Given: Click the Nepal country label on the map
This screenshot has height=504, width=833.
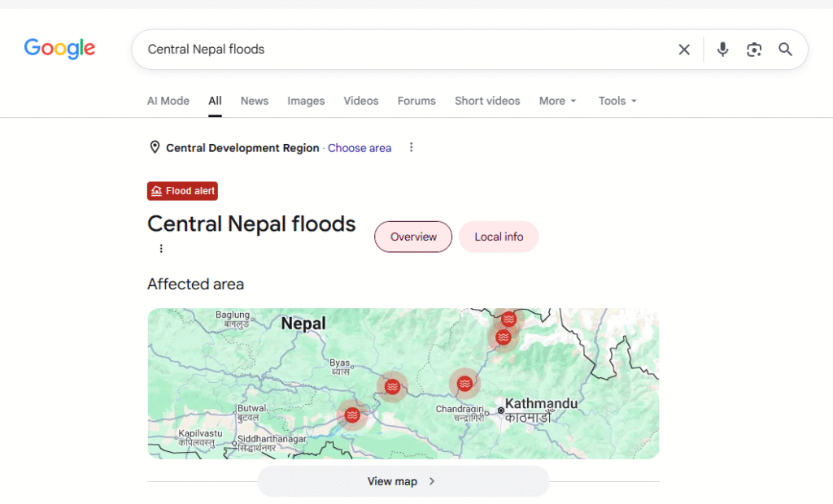Looking at the screenshot, I should (x=303, y=323).
